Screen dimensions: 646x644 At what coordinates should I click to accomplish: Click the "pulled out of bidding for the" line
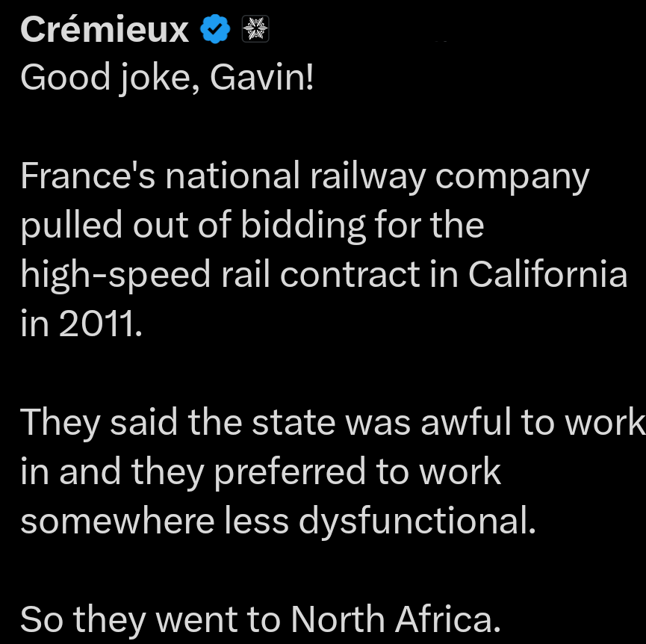point(252,226)
